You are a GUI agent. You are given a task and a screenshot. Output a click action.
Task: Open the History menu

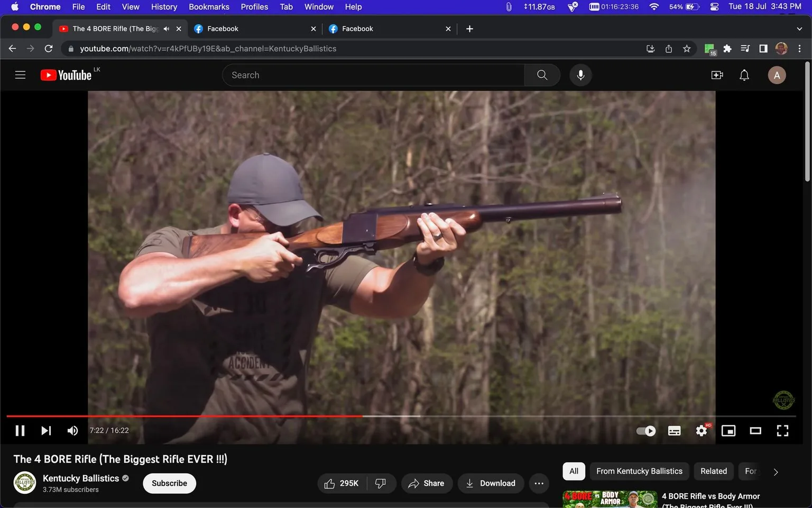tap(163, 6)
